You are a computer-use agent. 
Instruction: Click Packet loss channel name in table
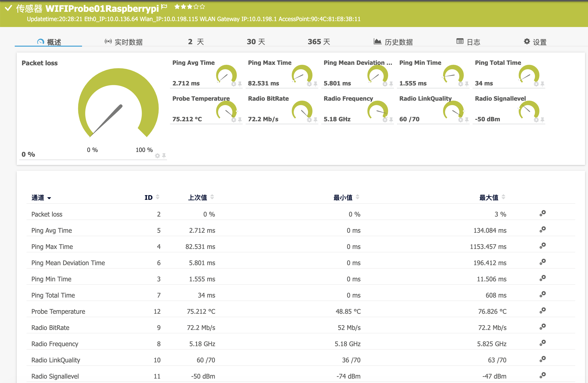[x=47, y=214]
